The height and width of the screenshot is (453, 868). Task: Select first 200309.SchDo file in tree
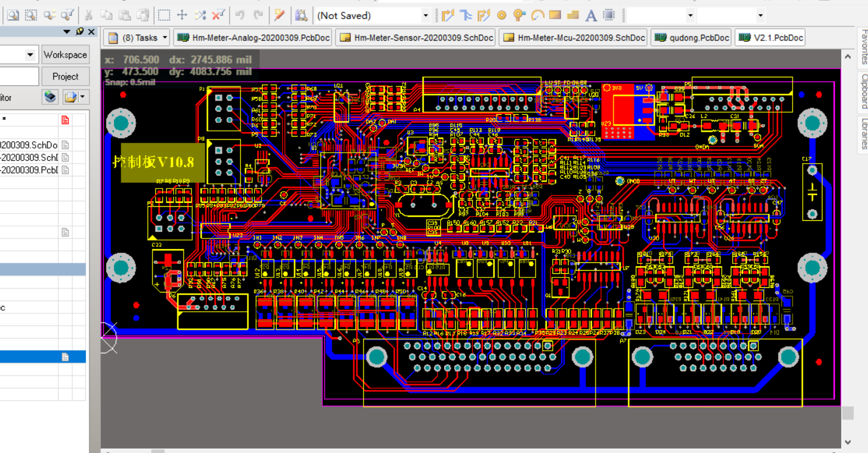click(29, 145)
